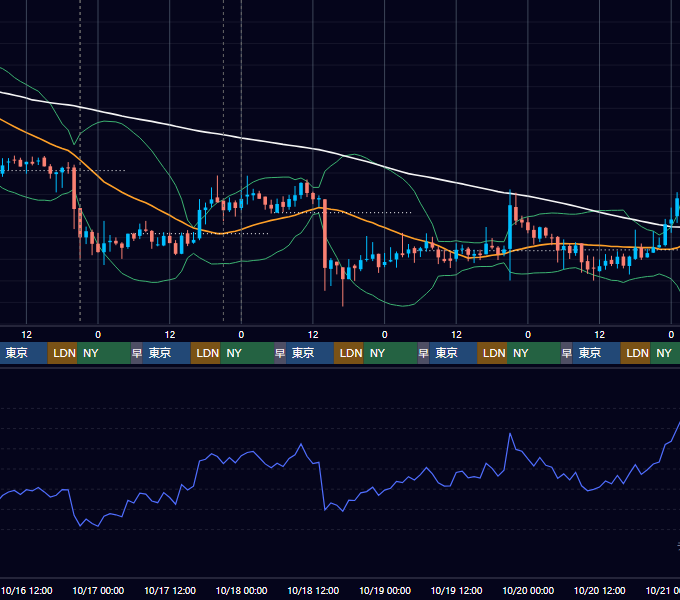
Task: Select the 10/18 12:00 date label
Action: [x=313, y=590]
